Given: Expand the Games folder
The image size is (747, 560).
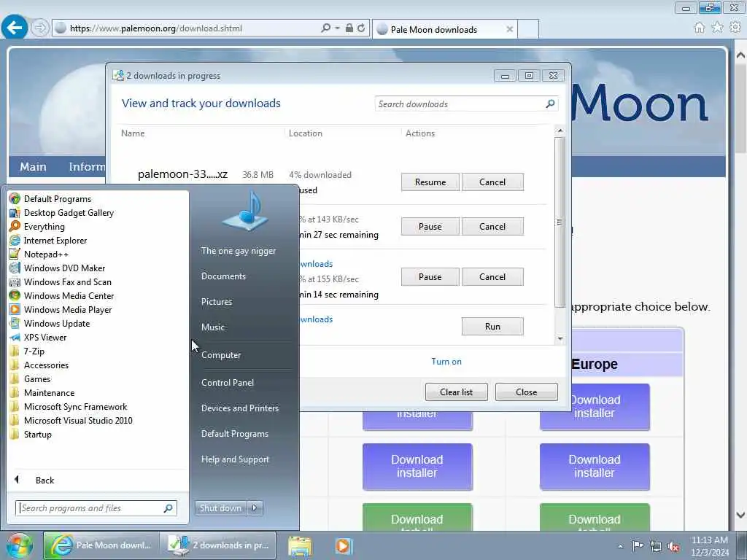Looking at the screenshot, I should 36,379.
